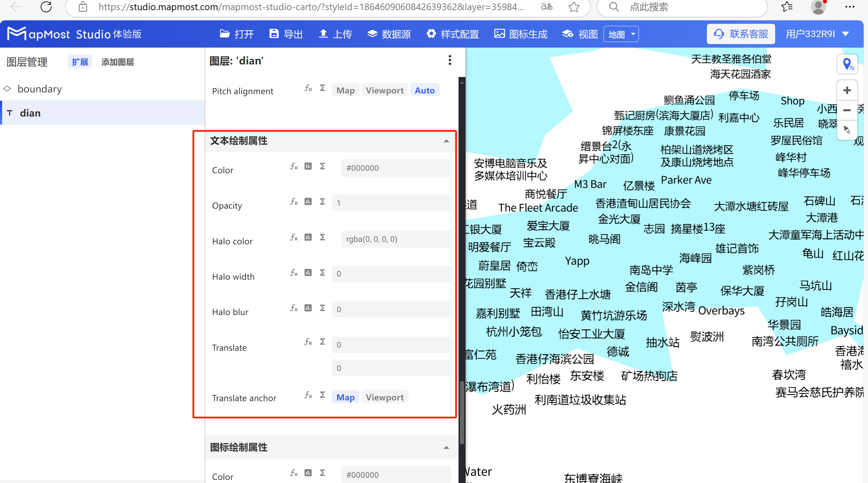This screenshot has width=868, height=483.
Task: Click the 上传 (upload) icon
Action: click(x=324, y=33)
